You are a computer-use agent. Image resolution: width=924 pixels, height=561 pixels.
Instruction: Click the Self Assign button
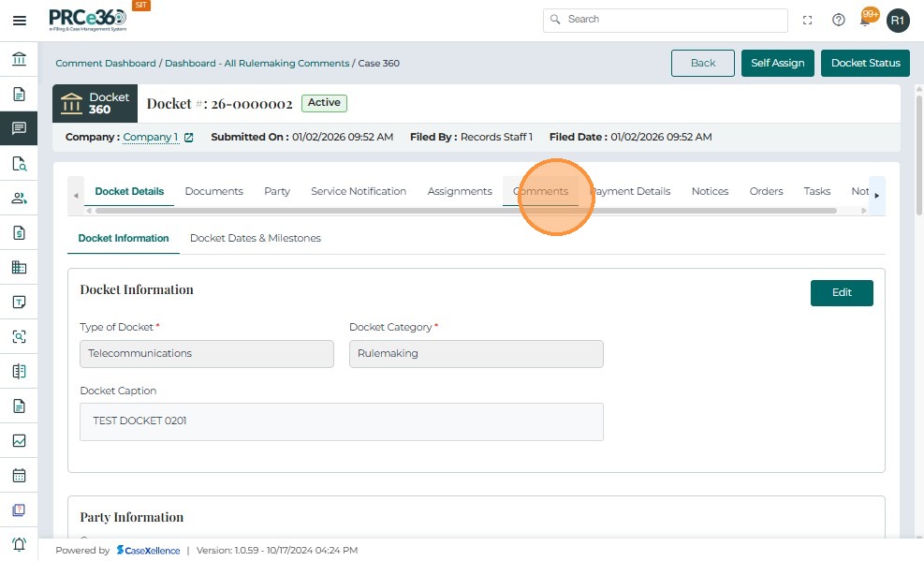pyautogui.click(x=777, y=63)
